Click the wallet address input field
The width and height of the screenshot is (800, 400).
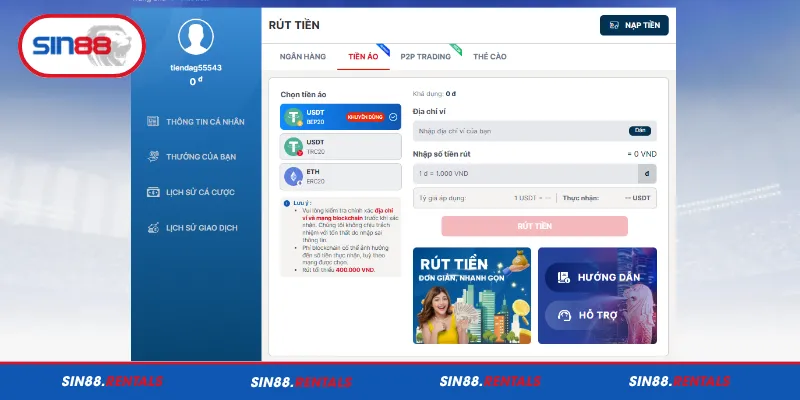pos(535,131)
